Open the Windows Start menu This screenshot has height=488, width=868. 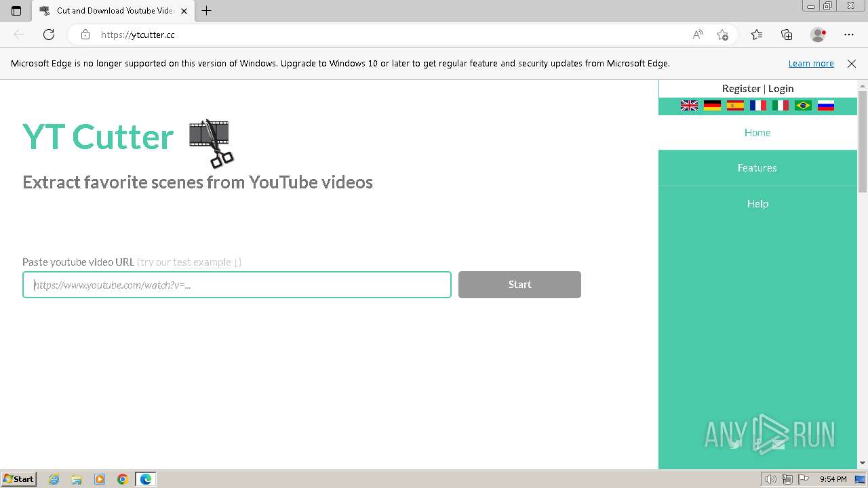(18, 479)
